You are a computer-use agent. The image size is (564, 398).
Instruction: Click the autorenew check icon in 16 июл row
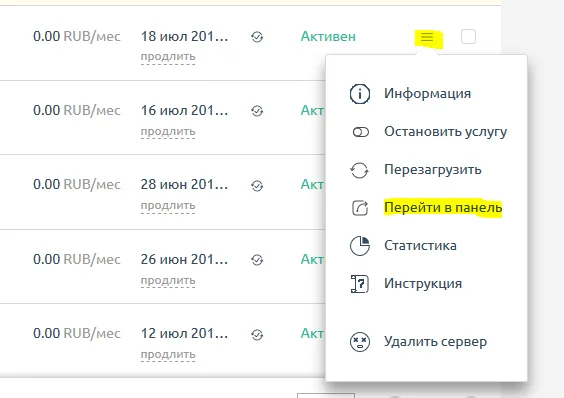257,111
